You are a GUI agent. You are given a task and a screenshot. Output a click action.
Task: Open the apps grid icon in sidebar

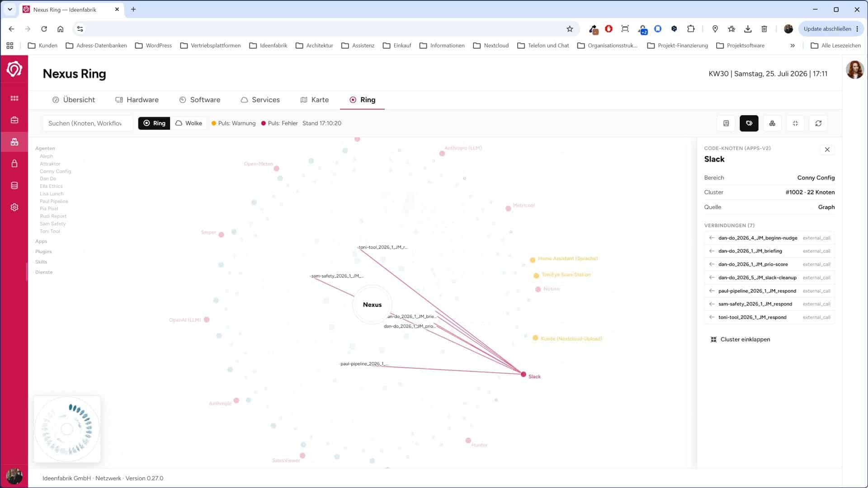pyautogui.click(x=14, y=98)
